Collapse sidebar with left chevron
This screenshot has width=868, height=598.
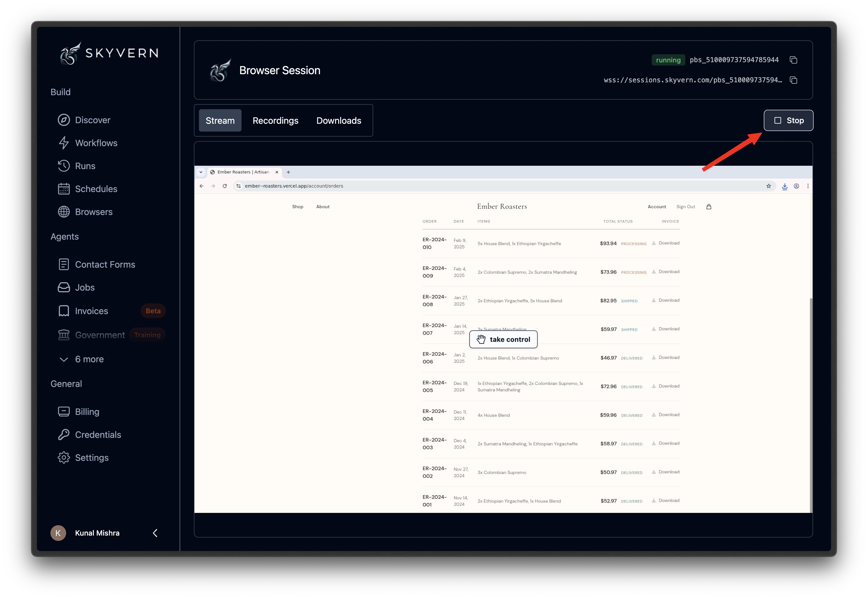pyautogui.click(x=155, y=533)
